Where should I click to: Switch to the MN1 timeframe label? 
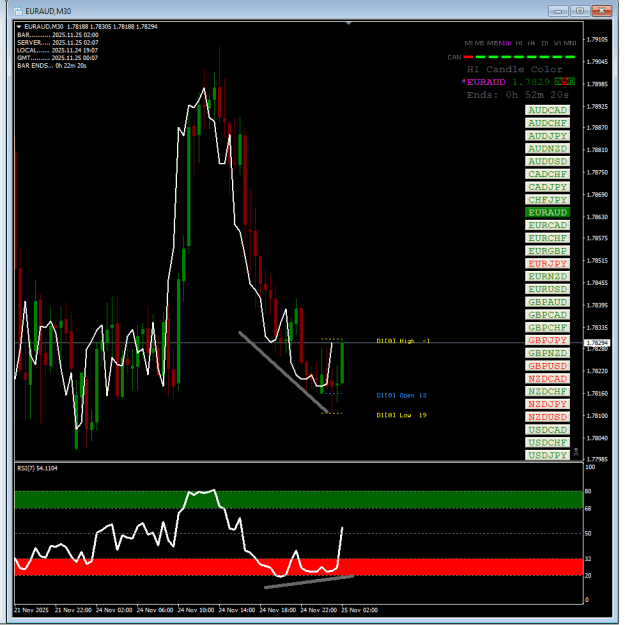click(x=570, y=43)
